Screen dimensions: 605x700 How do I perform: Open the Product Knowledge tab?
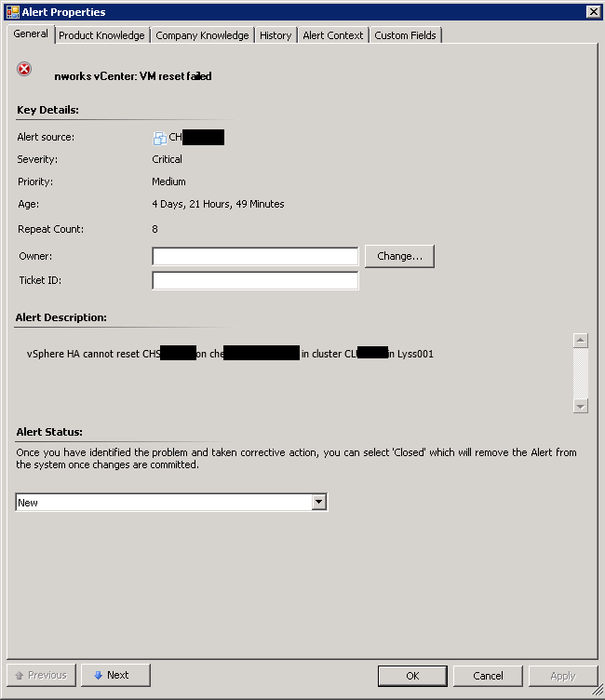click(x=101, y=35)
